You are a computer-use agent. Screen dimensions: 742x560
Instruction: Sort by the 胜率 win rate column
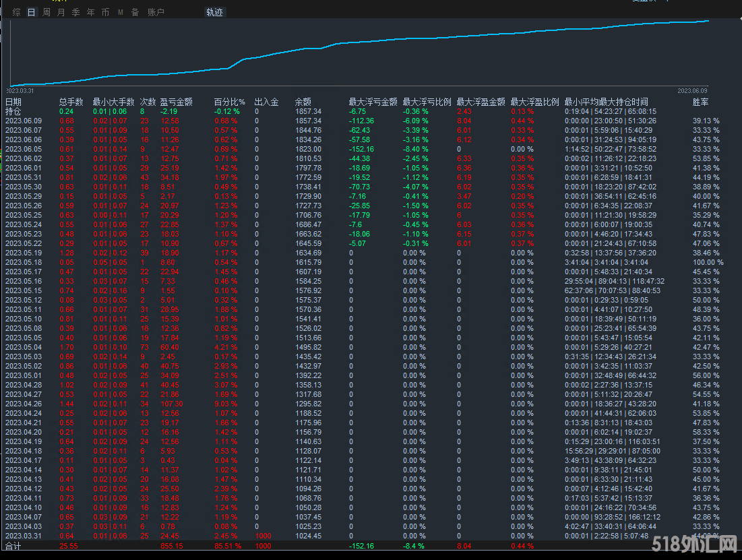(x=701, y=102)
